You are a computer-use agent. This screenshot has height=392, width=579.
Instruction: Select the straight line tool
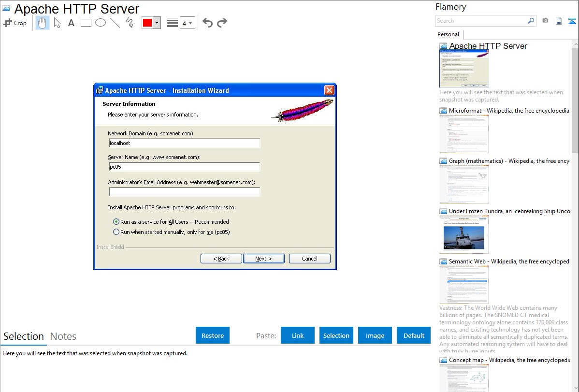coord(115,23)
